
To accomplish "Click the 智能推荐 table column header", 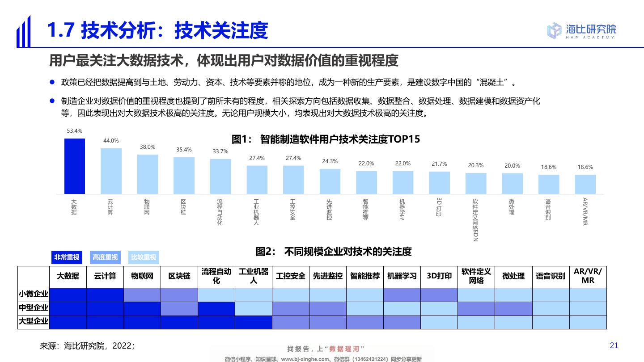I will point(365,276).
